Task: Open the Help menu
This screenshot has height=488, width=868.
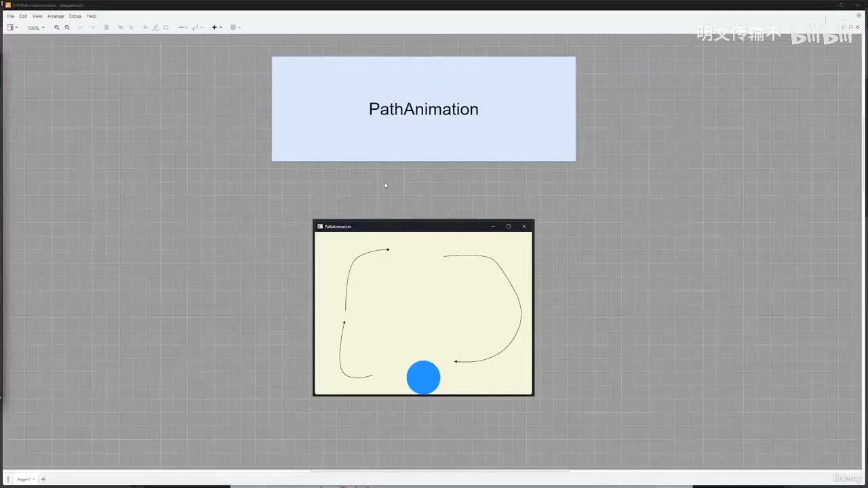Action: click(x=92, y=16)
